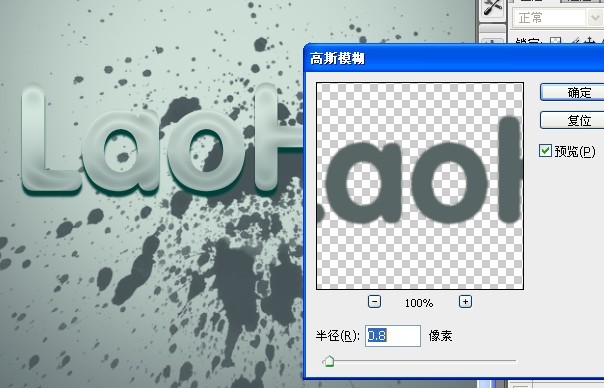Click the radius slider handle
The width and height of the screenshot is (604, 388).
pyautogui.click(x=329, y=361)
